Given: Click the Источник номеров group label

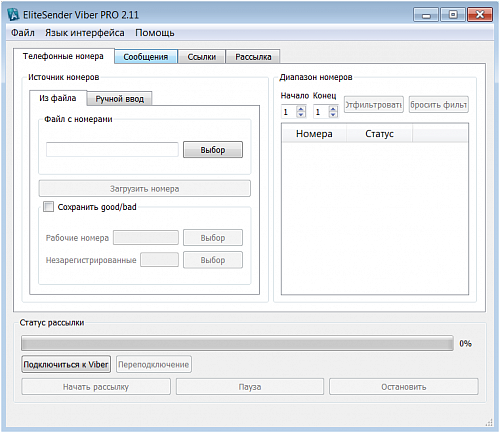Looking at the screenshot, I should (x=63, y=77).
